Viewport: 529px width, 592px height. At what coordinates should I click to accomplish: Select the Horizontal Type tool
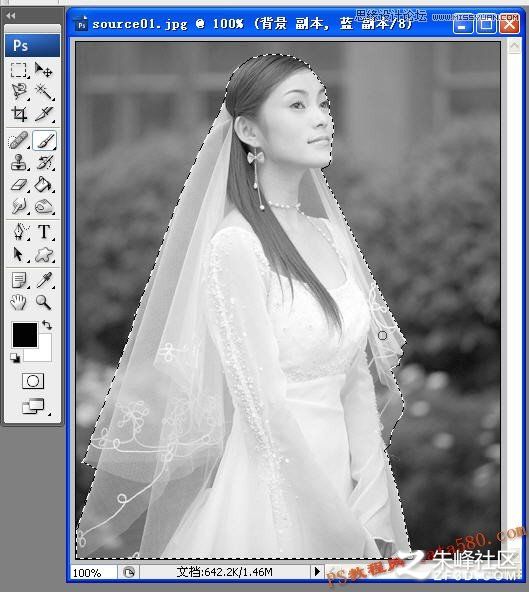point(44,232)
